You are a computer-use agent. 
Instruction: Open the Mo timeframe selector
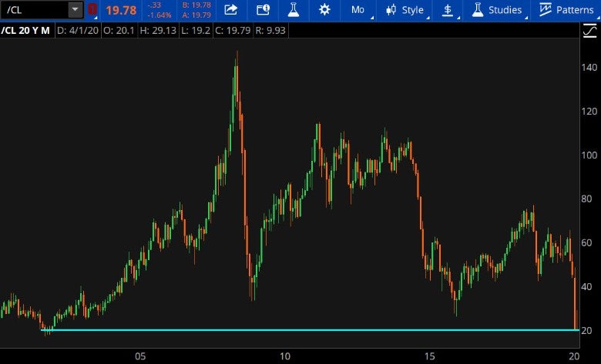tap(359, 10)
